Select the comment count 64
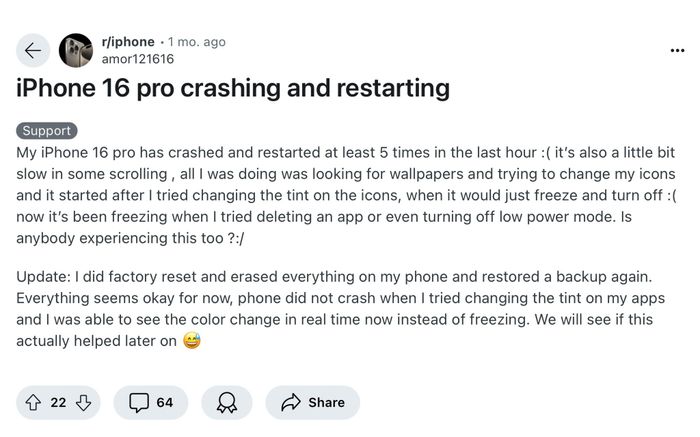 click(165, 403)
